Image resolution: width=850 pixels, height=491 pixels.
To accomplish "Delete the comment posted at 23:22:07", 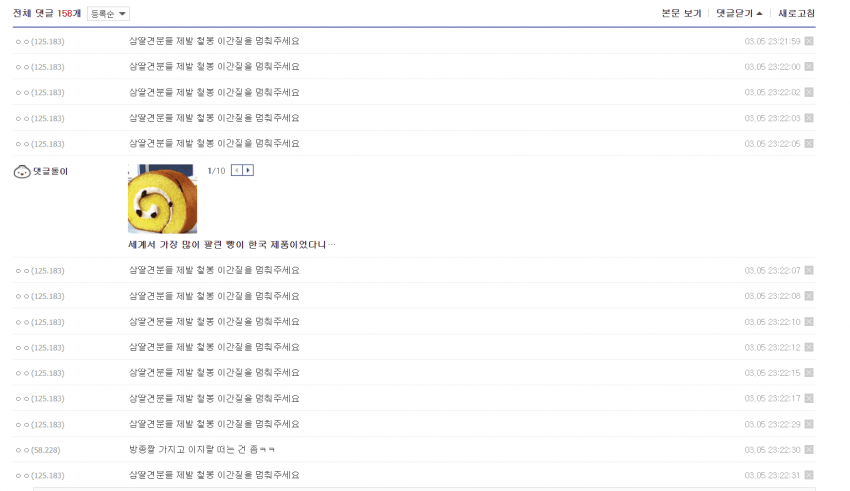I will 809,270.
